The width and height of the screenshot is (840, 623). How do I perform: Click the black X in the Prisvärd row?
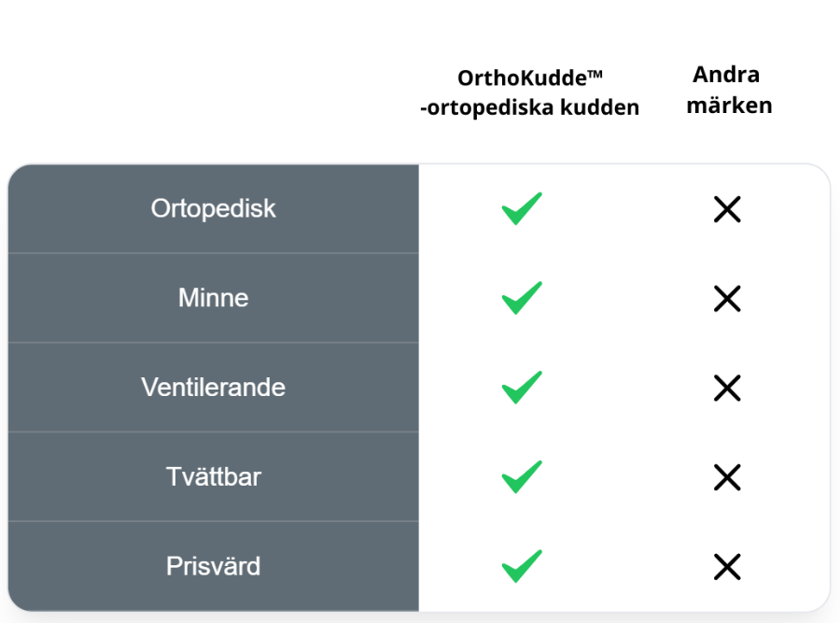coord(726,566)
